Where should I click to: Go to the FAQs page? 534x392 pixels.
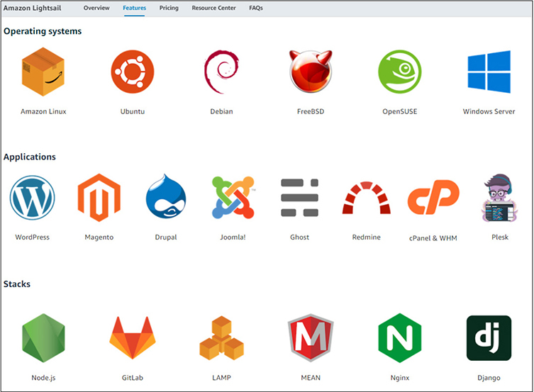256,8
